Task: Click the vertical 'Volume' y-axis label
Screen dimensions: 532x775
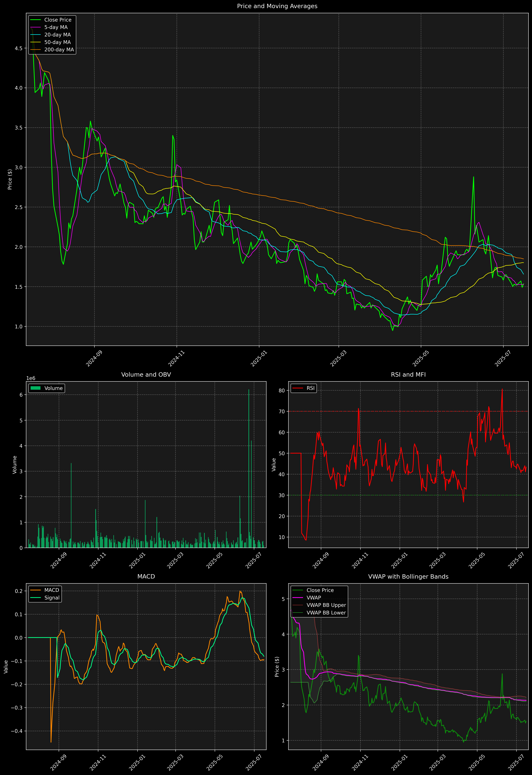Action: click(x=15, y=464)
